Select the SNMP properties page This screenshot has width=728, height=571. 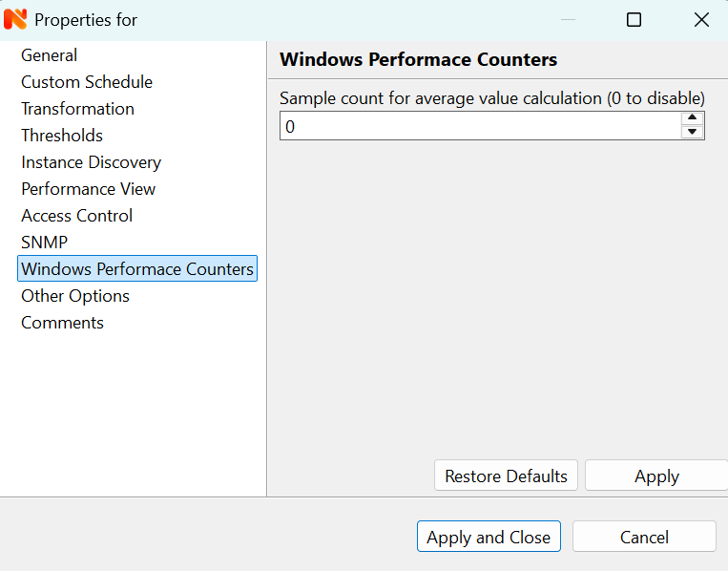coord(45,243)
